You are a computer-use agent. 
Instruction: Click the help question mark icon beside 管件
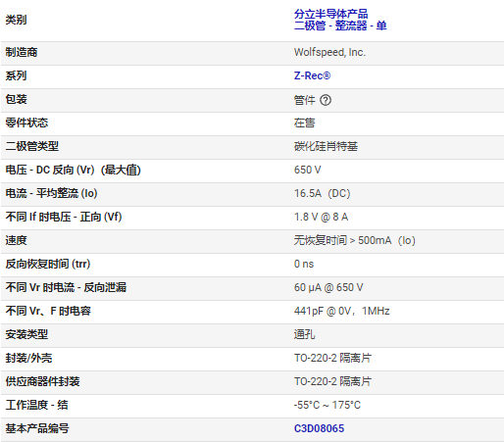tap(326, 100)
